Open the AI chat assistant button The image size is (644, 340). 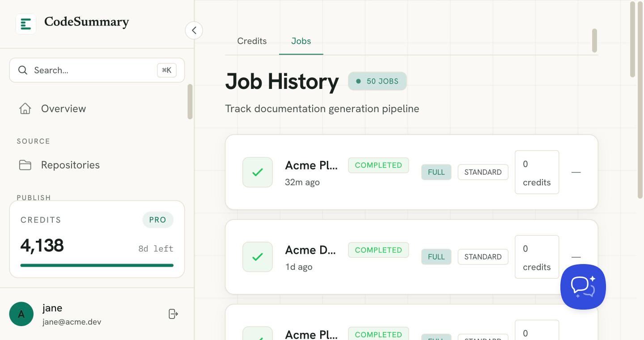tap(583, 287)
